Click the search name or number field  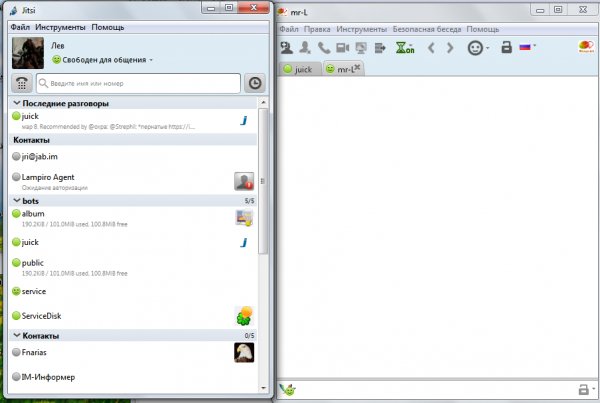(139, 83)
